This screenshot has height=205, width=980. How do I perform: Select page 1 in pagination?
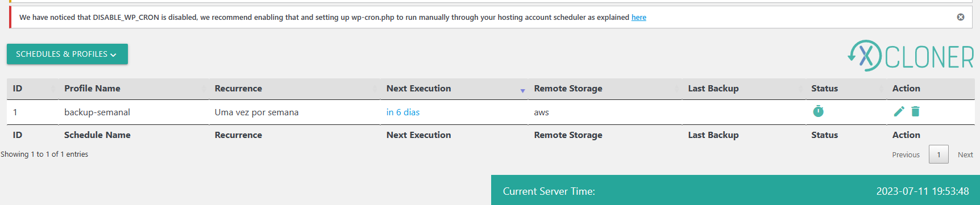point(939,154)
